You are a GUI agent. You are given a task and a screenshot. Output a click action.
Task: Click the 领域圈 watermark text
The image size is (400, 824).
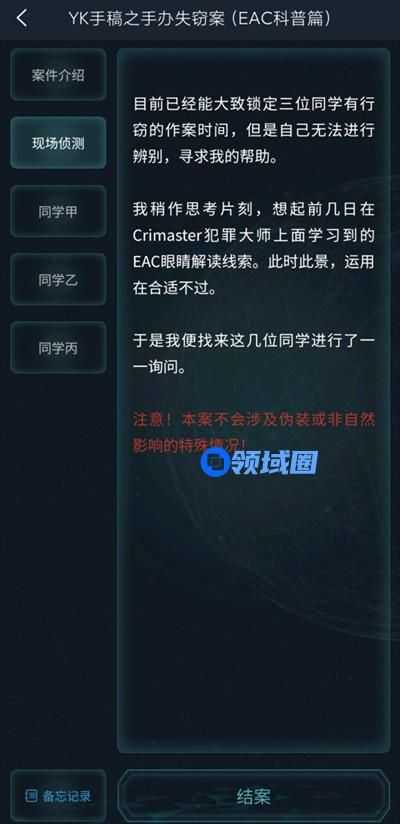[x=274, y=462]
